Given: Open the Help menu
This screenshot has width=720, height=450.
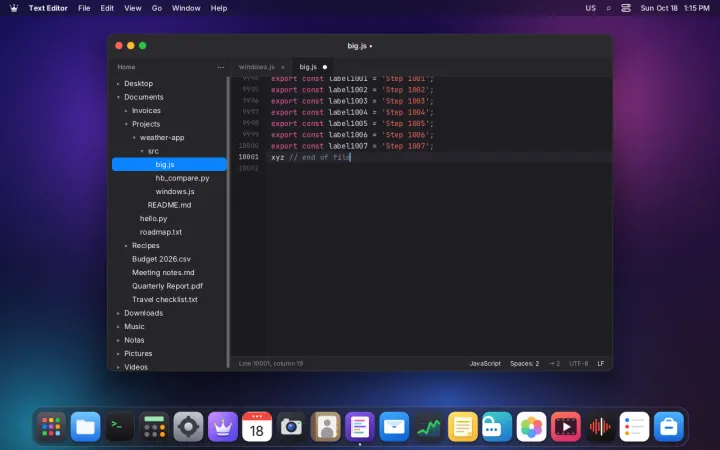Looking at the screenshot, I should coord(219,8).
